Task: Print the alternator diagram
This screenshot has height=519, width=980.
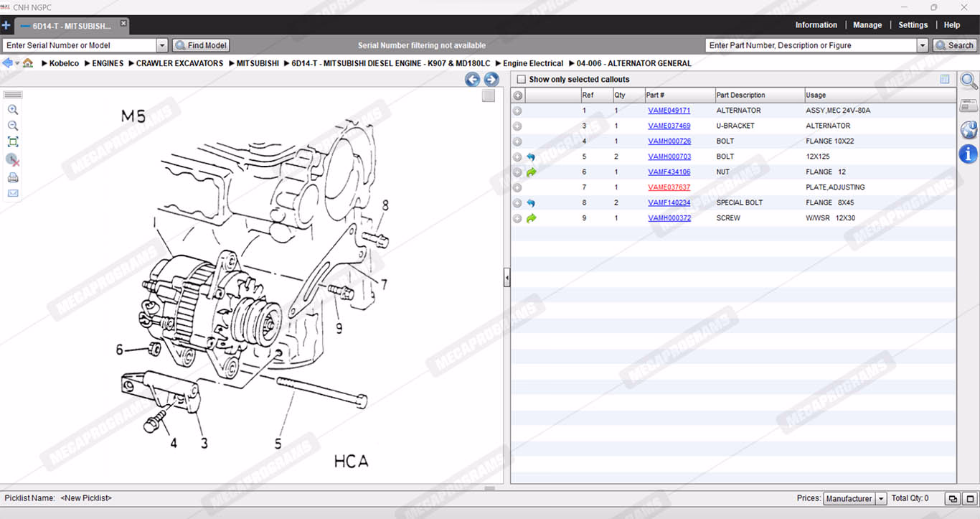Action: 13,178
